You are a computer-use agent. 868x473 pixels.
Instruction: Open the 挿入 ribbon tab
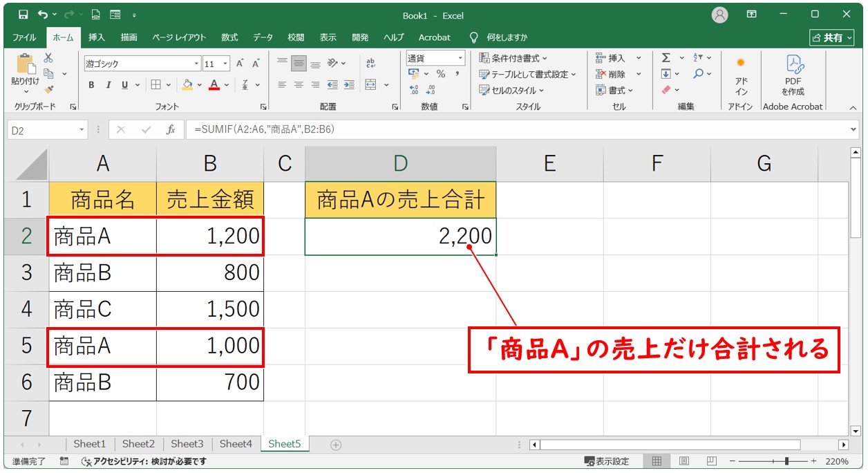point(97,37)
